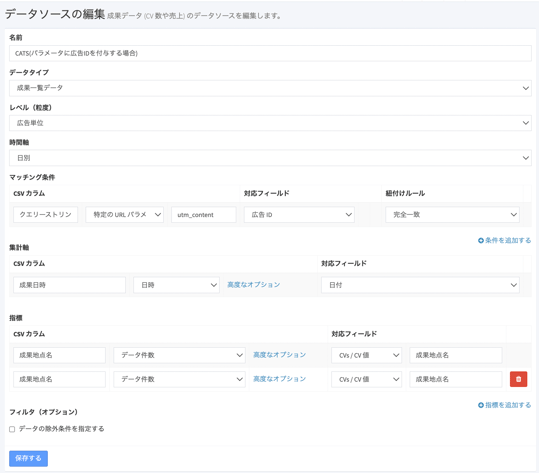This screenshot has width=539, height=473.
Task: Open the データタイプ dropdown
Action: [x=270, y=88]
